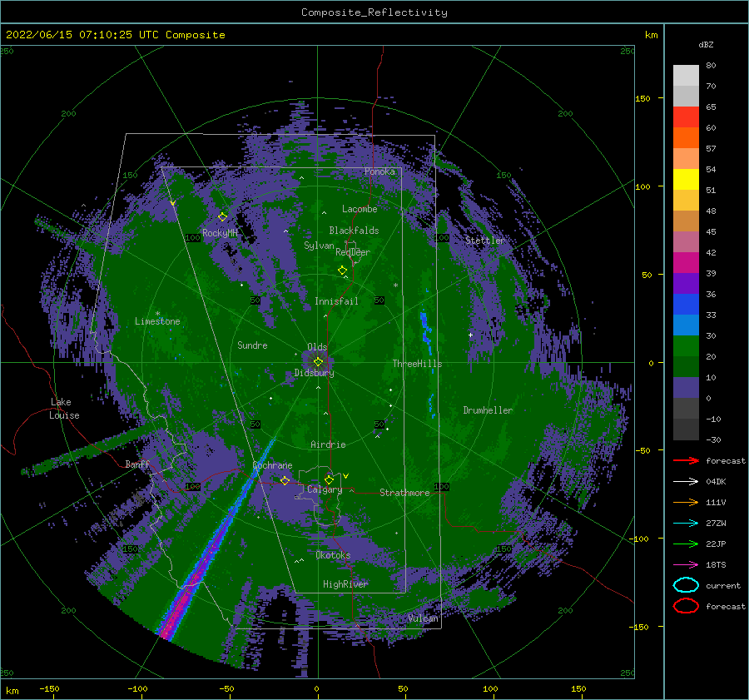Click the Limestone label
749x700 pixels.
click(x=157, y=321)
